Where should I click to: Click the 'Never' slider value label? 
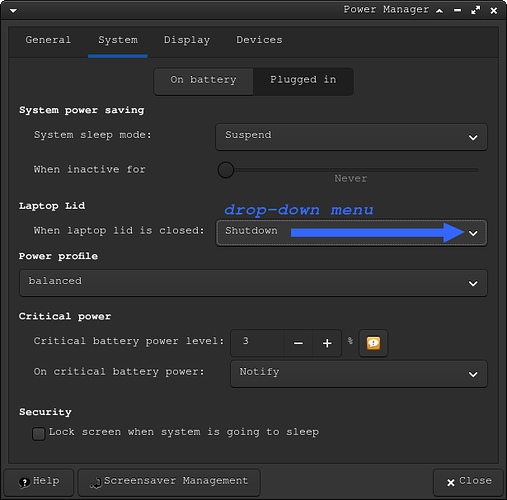tap(351, 179)
